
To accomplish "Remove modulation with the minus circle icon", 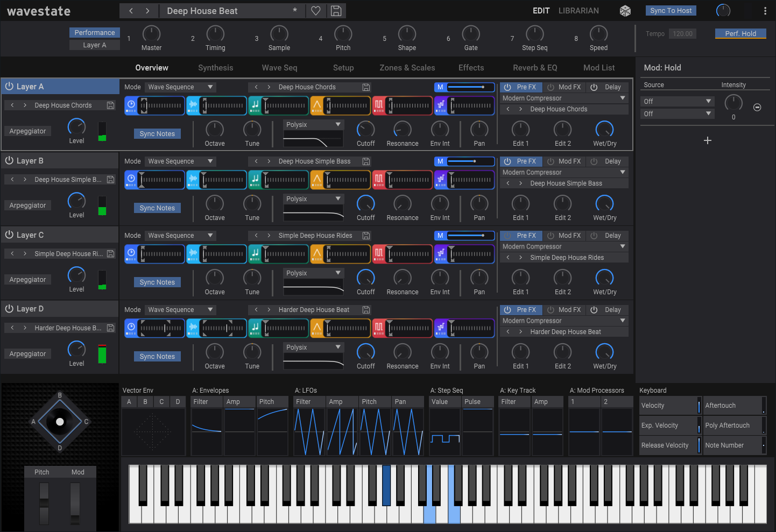I will [757, 107].
